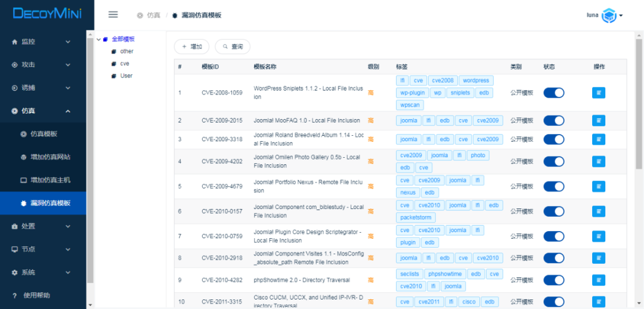Expand the 监控 menu chevron
This screenshot has width=644, height=309.
[x=68, y=42]
